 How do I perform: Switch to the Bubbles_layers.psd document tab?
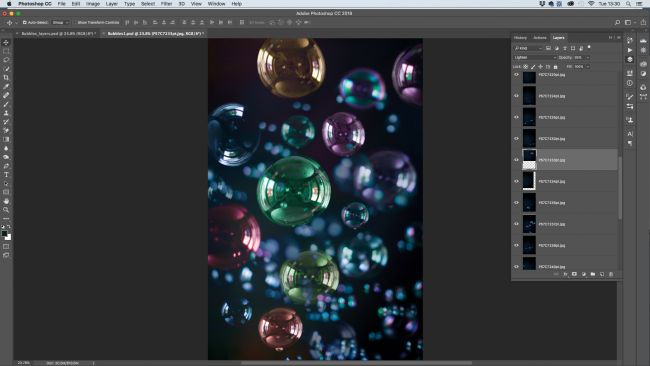[x=57, y=34]
